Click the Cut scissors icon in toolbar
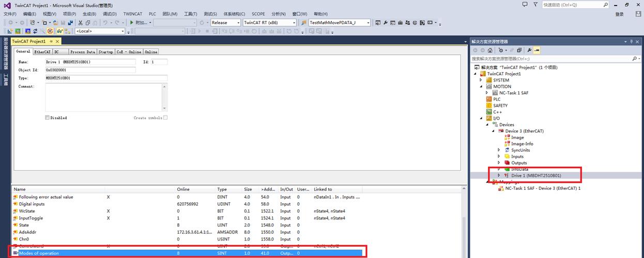 point(80,23)
